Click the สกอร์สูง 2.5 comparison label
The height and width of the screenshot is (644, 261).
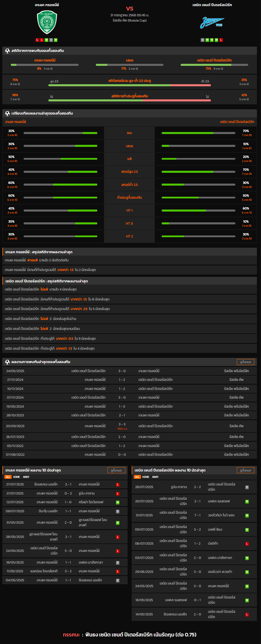pos(130,172)
